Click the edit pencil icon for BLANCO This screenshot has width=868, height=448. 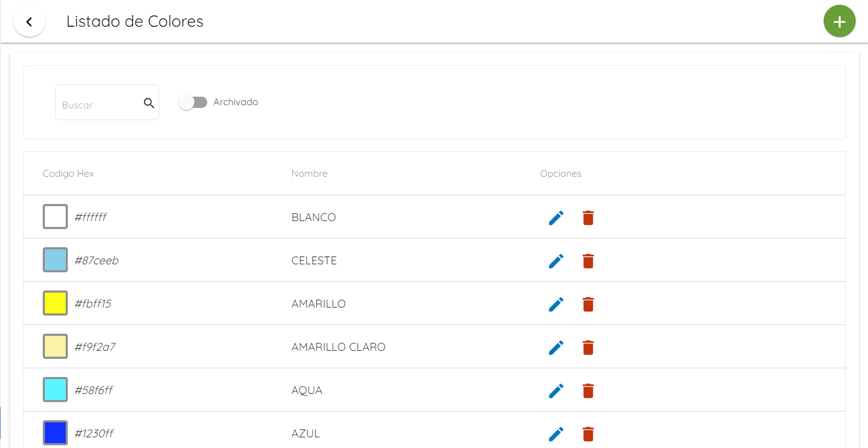point(556,217)
